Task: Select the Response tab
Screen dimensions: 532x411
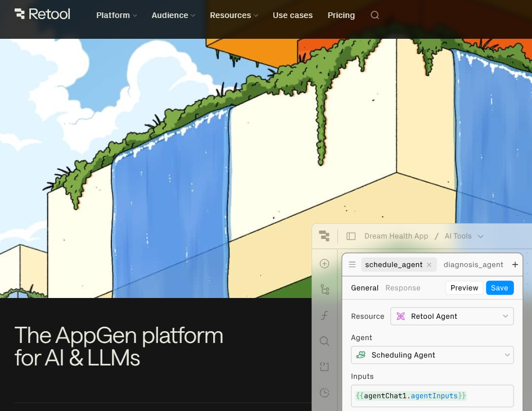Action: [x=403, y=288]
